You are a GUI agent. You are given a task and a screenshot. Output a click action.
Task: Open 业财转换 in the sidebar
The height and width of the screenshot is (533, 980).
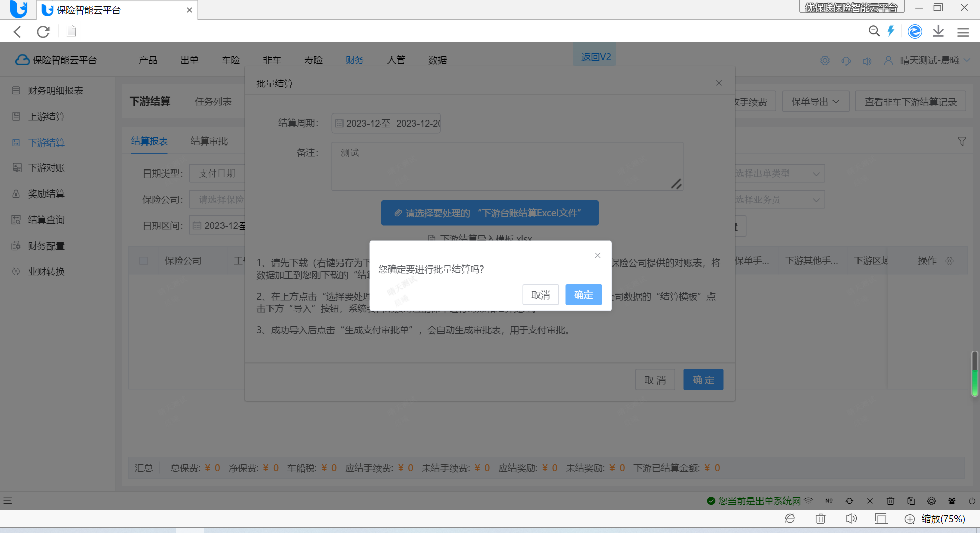pyautogui.click(x=46, y=272)
